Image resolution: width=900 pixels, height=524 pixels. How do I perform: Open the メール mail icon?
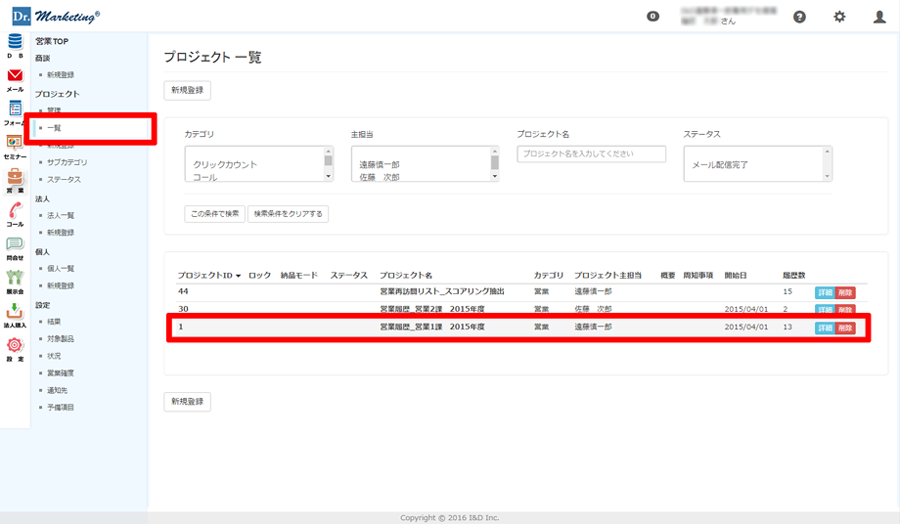pos(15,76)
